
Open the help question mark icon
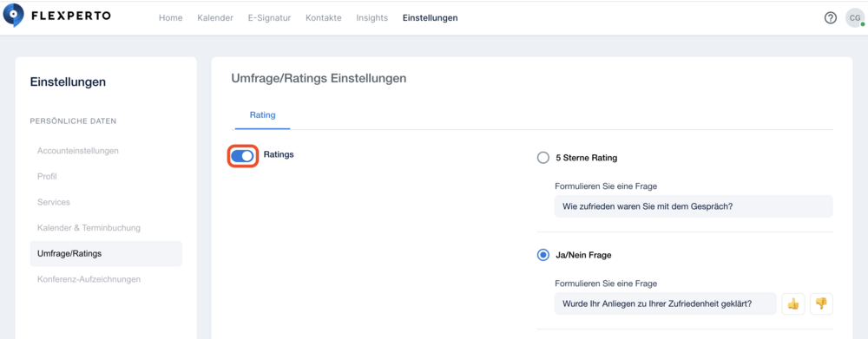click(x=831, y=18)
